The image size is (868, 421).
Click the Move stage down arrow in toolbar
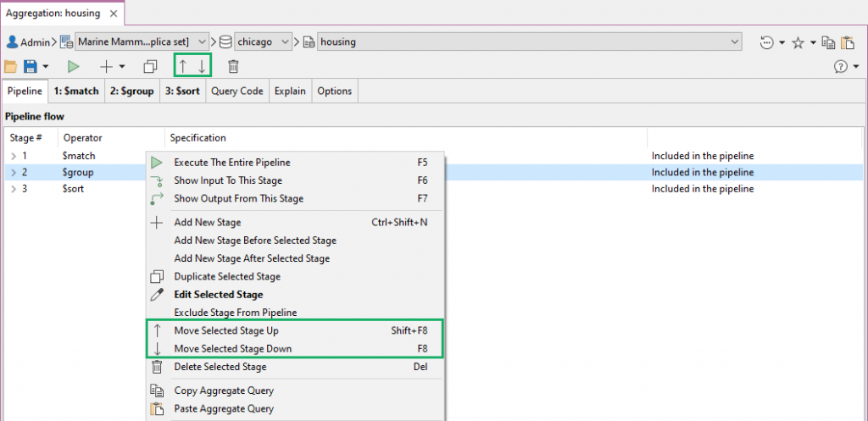202,66
